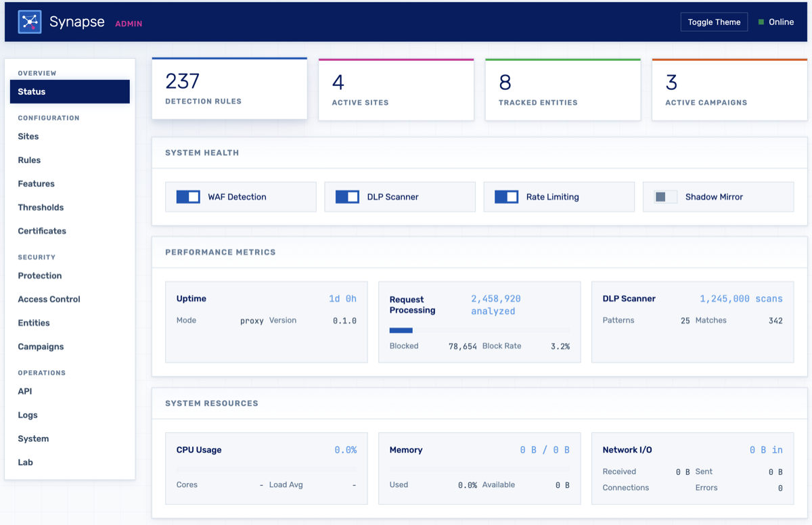Click the Active Campaigns stat card
This screenshot has width=812, height=525.
tap(729, 88)
